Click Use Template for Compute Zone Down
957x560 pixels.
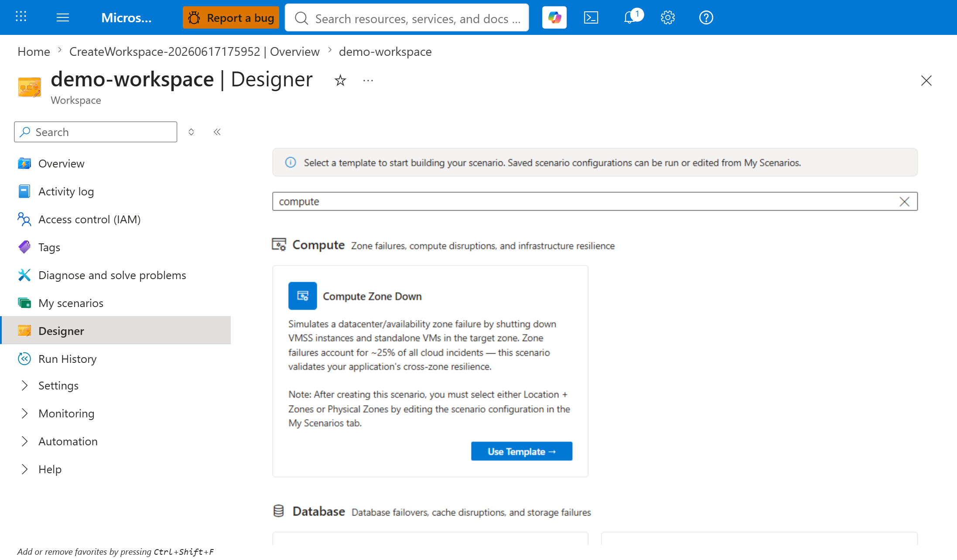522,451
